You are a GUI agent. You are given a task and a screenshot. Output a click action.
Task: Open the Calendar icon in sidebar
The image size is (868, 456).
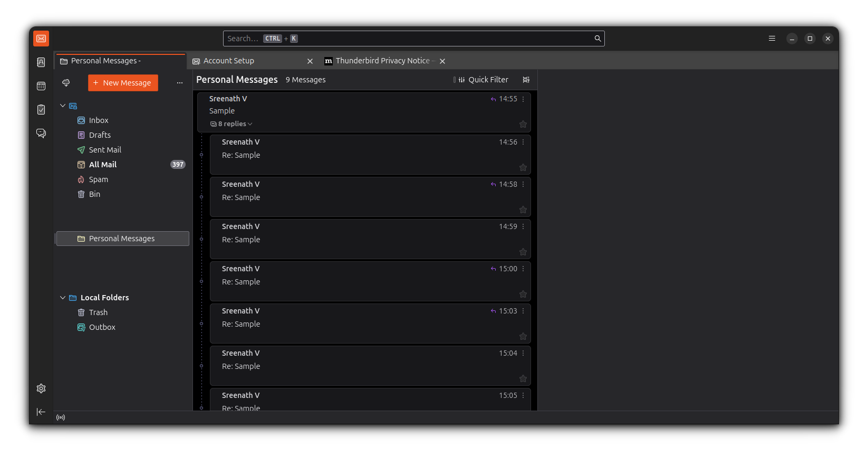click(41, 86)
